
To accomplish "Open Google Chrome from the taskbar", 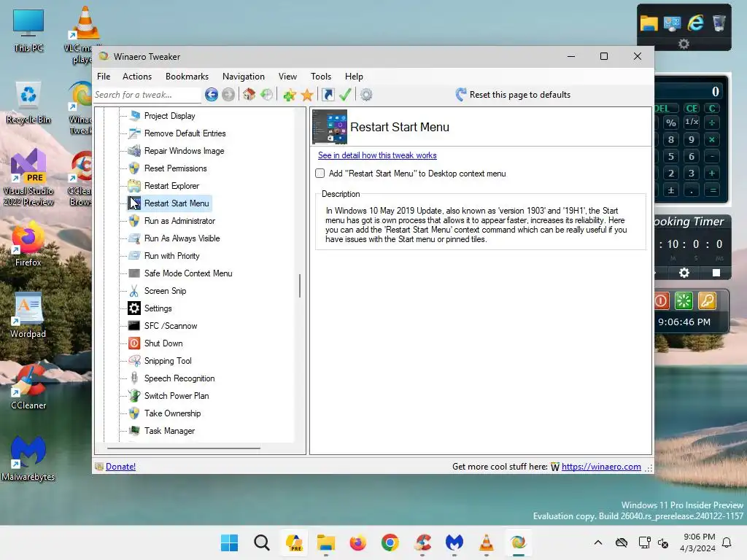I will click(390, 542).
